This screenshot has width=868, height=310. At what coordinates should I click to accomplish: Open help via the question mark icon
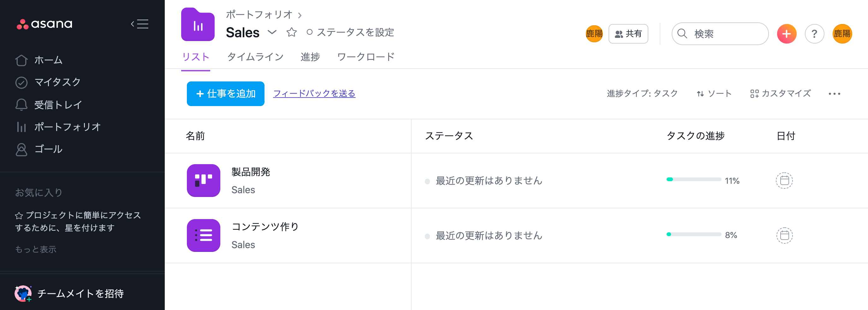click(x=814, y=34)
